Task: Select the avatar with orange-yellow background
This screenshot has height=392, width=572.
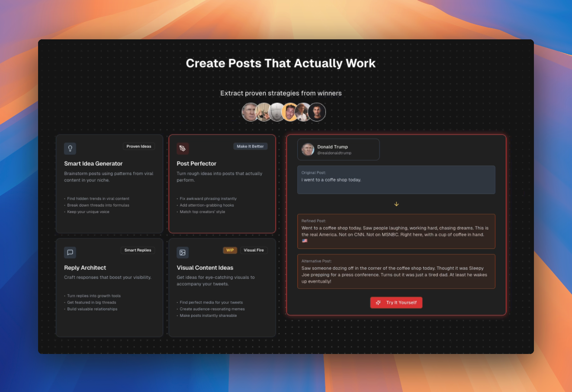Action: click(289, 112)
